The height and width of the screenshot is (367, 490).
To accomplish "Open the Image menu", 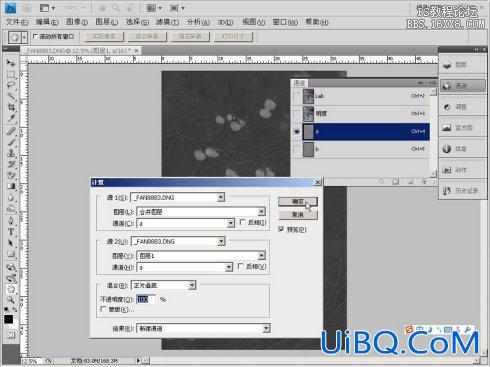I will pos(77,22).
